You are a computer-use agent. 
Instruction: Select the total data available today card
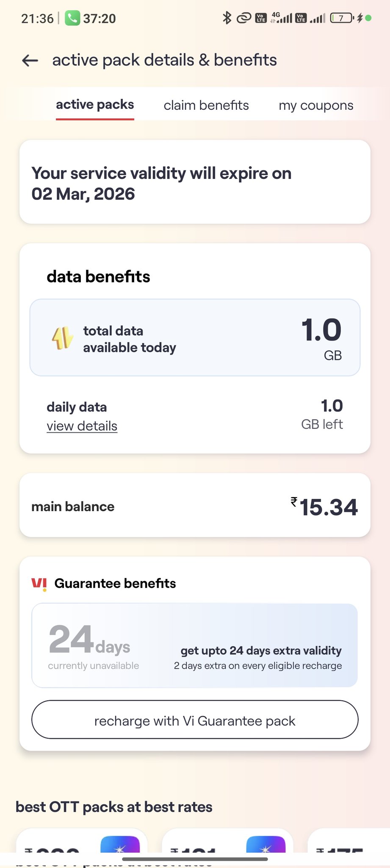pos(195,338)
